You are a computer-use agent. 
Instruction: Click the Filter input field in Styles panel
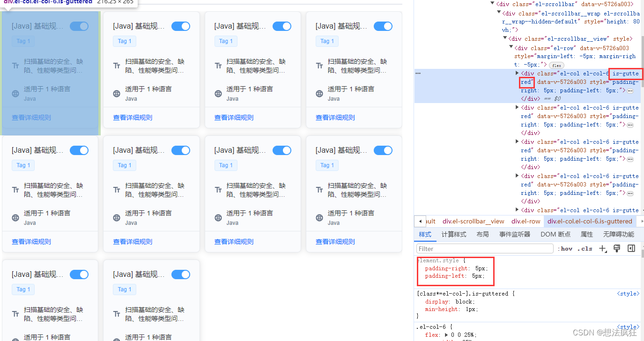[485, 248]
